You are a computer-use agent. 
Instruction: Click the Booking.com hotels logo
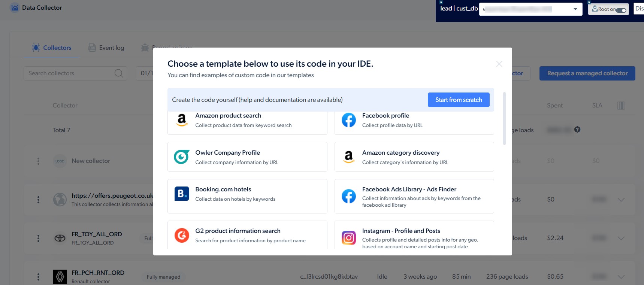[182, 194]
